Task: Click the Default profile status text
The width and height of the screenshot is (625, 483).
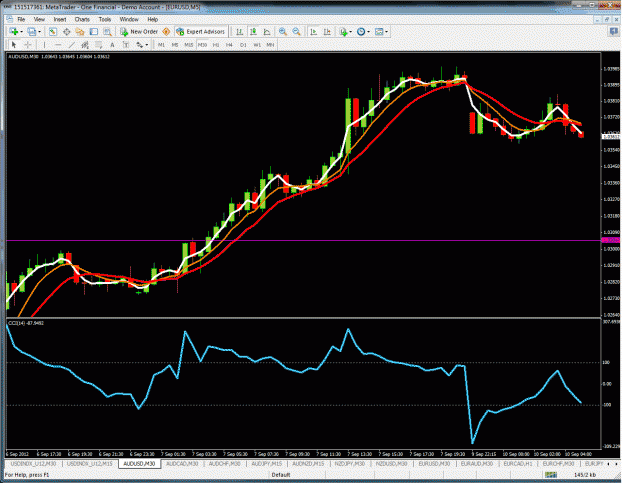Action: [x=281, y=475]
